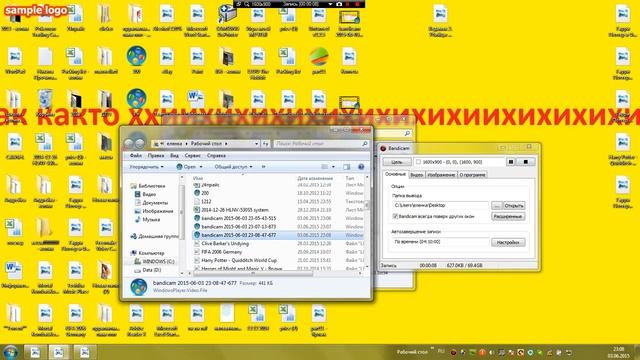Click the pause icon on top recording bar
The image size is (640, 360).
coord(348,4)
